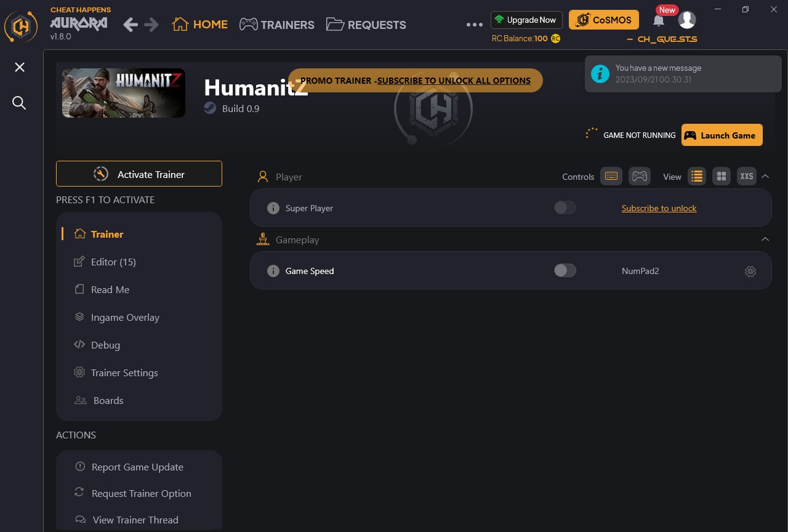Open the TRAINERS tab
This screenshot has width=788, height=532.
click(277, 25)
